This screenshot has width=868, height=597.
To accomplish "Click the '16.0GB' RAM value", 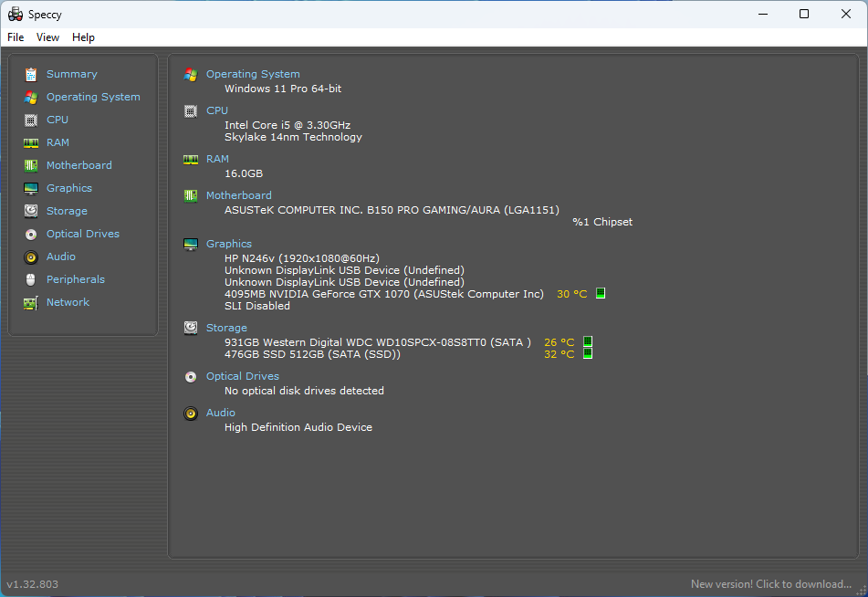I will 244,173.
